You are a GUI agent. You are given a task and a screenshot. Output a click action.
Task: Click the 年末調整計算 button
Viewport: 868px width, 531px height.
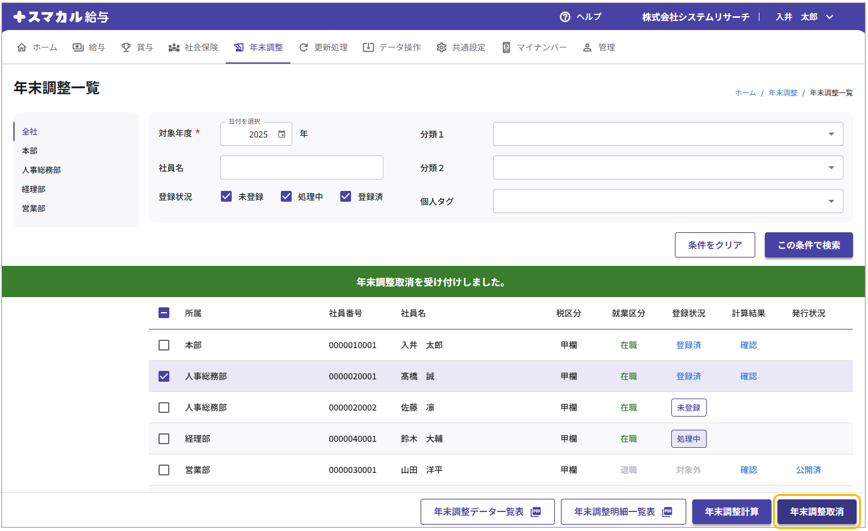(x=731, y=512)
